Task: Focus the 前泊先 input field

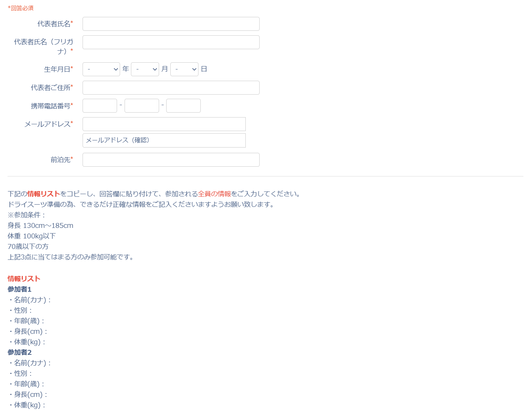Action: 171,160
